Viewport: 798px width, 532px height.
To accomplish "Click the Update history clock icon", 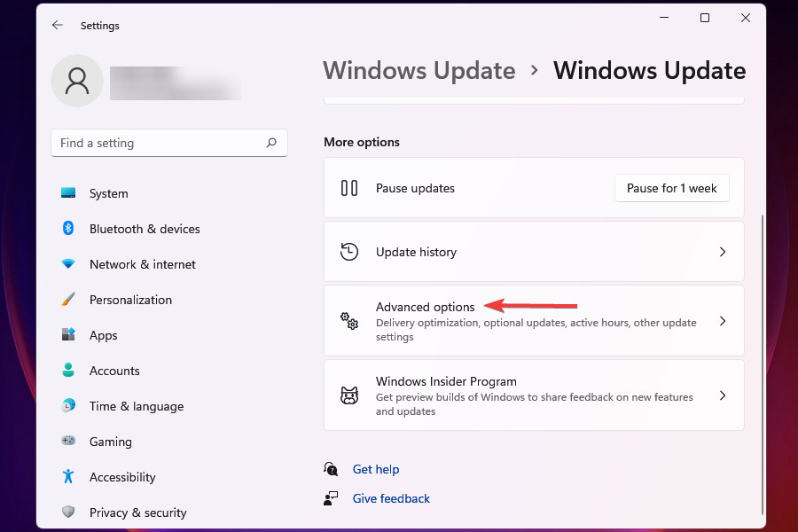I will [349, 252].
